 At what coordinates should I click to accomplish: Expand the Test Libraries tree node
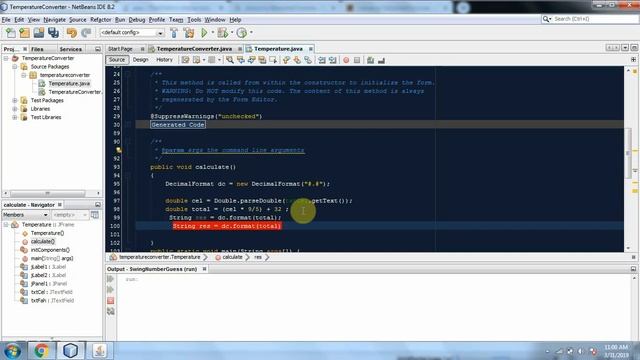tap(15, 118)
